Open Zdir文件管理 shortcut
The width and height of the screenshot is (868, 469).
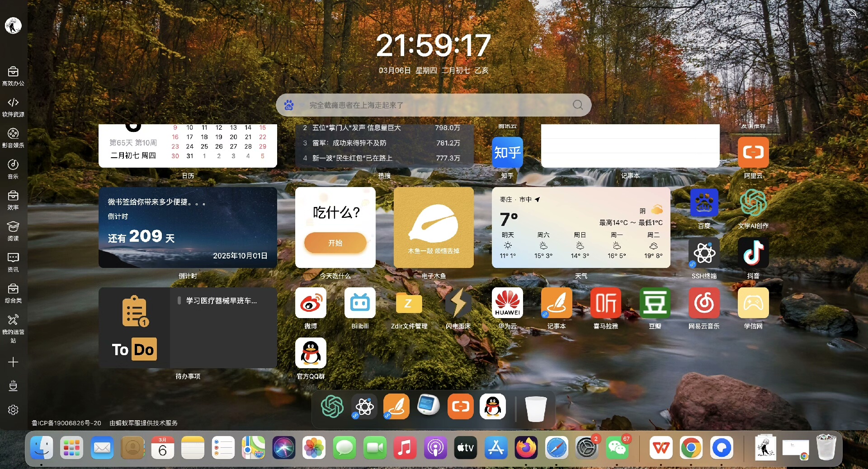point(409,303)
